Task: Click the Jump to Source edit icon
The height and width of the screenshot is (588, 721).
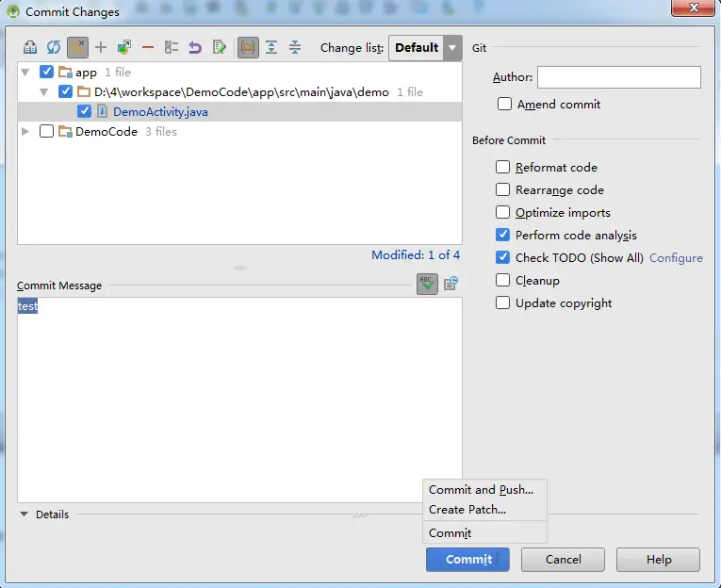Action: coord(220,47)
